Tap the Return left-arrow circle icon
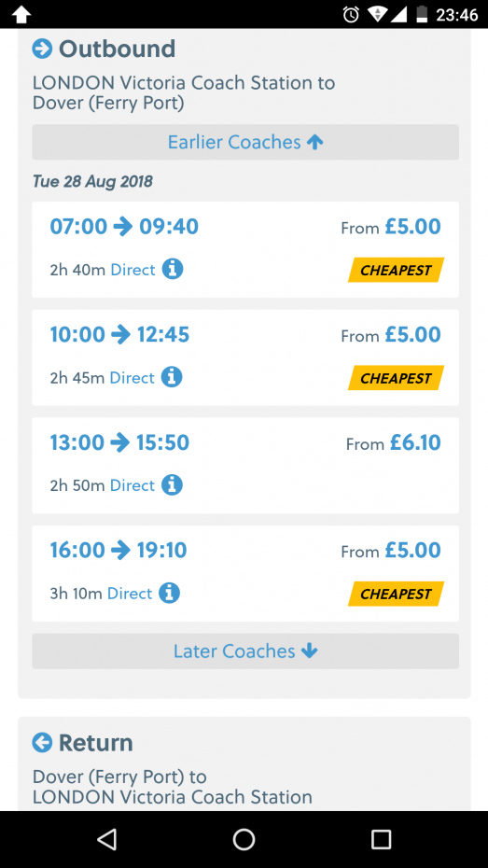The image size is (488, 868). click(42, 742)
